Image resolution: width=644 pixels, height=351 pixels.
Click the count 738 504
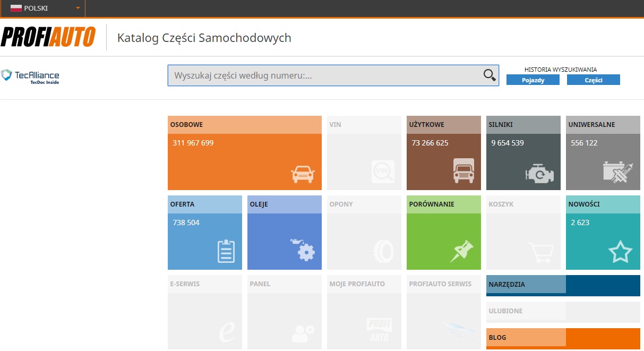[186, 222]
